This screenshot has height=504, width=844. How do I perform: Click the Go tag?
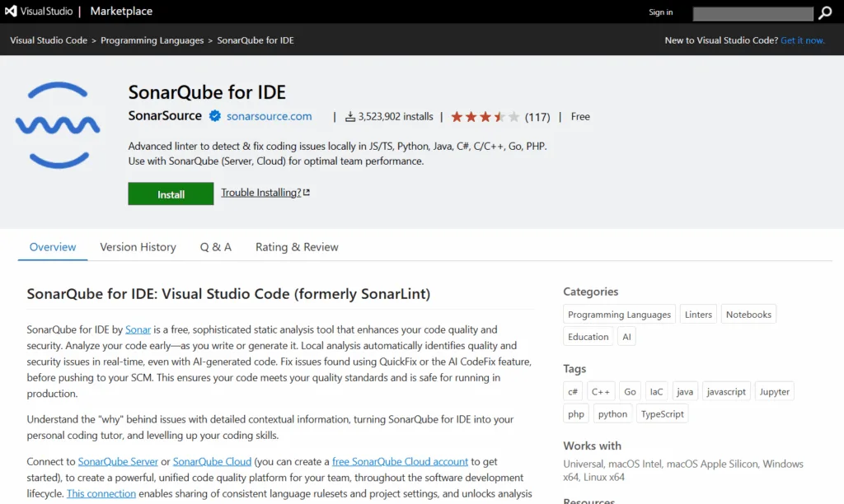(630, 391)
